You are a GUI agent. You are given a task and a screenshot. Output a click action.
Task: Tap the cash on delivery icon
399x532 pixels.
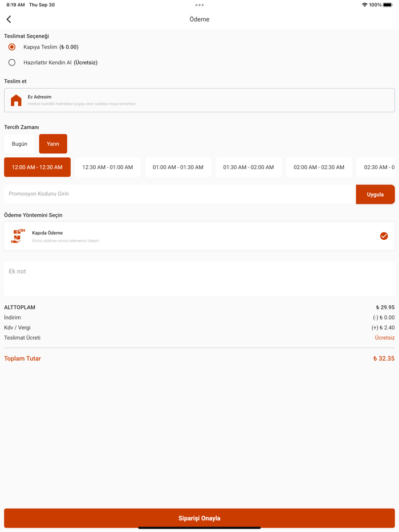pyautogui.click(x=18, y=236)
